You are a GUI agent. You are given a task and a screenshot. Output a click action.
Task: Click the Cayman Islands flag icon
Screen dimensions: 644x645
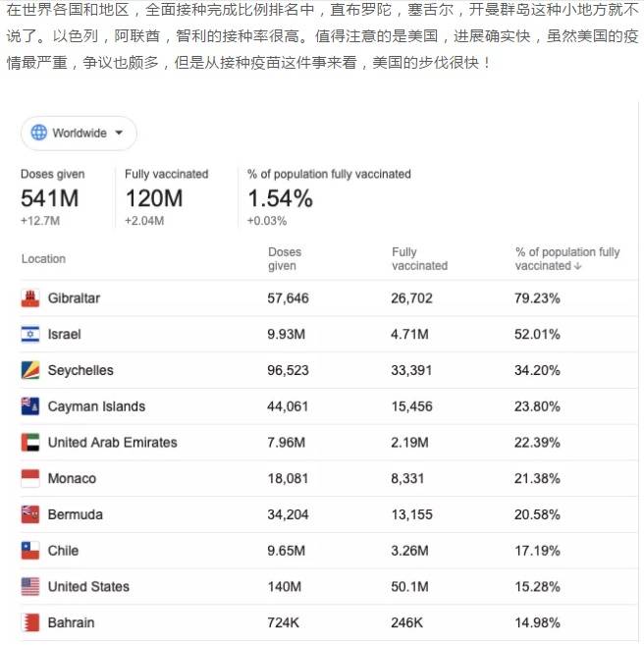tap(30, 406)
